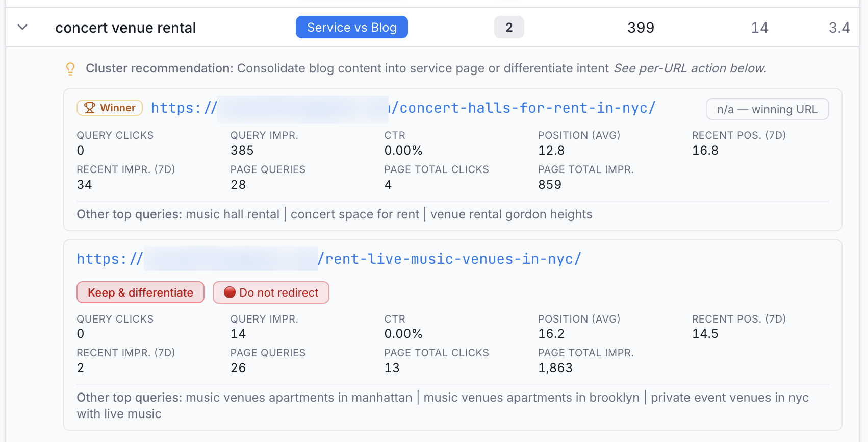Viewport: 868px width, 442px height.
Task: Select the winner's query impressions value 385
Action: [x=242, y=151]
